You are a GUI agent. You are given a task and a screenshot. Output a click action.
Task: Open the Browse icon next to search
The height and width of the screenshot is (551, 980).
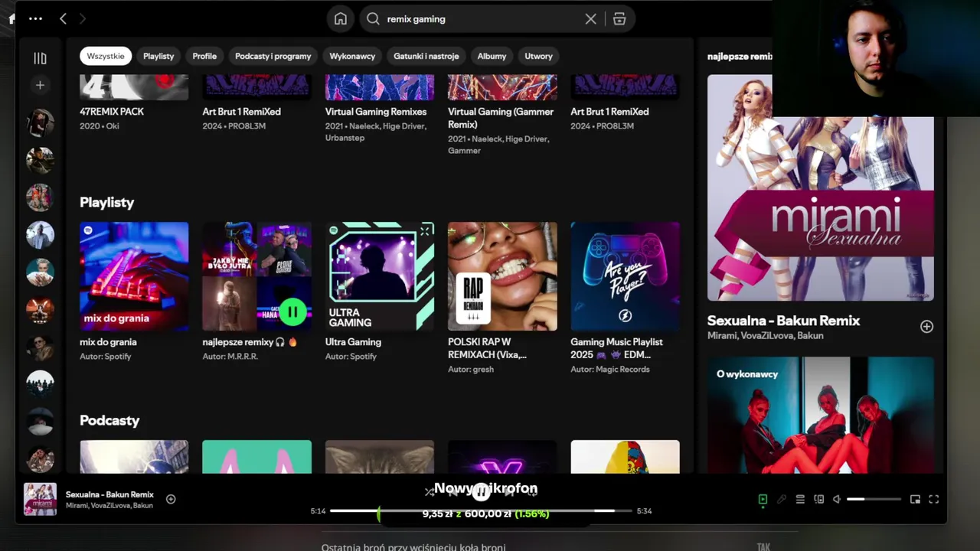click(x=619, y=19)
